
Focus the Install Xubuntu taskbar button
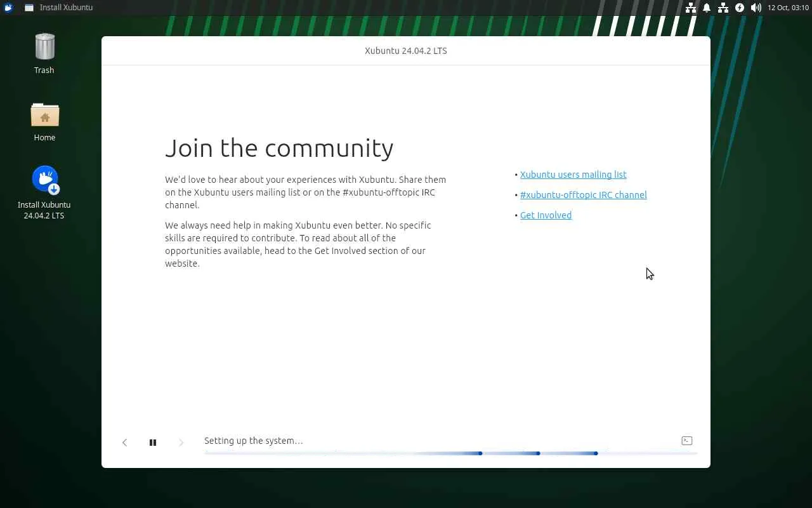point(59,8)
